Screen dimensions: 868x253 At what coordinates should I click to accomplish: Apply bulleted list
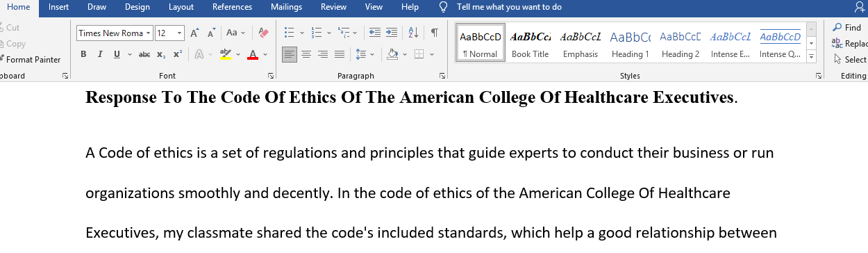(x=289, y=33)
